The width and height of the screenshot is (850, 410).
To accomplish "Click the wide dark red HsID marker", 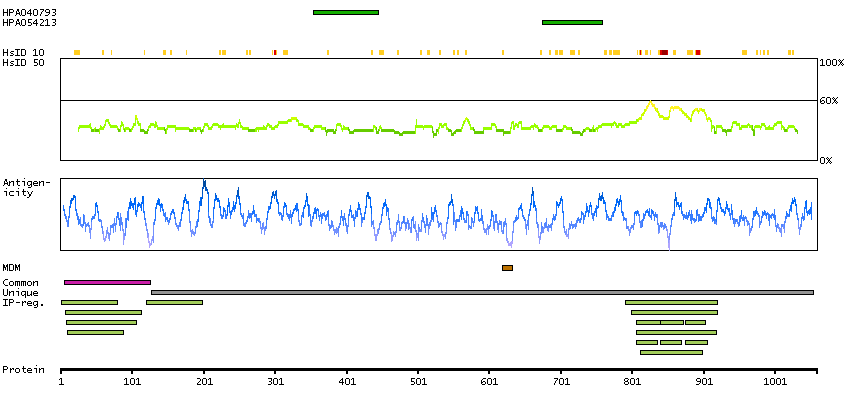I will tap(663, 52).
